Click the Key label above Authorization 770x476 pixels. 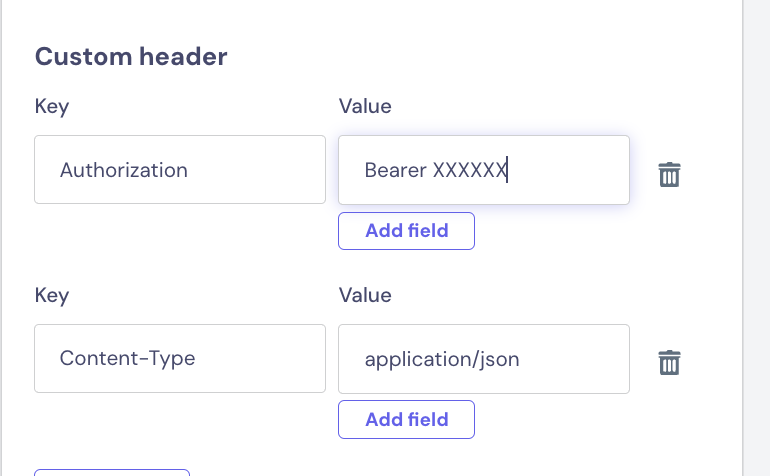coord(52,107)
